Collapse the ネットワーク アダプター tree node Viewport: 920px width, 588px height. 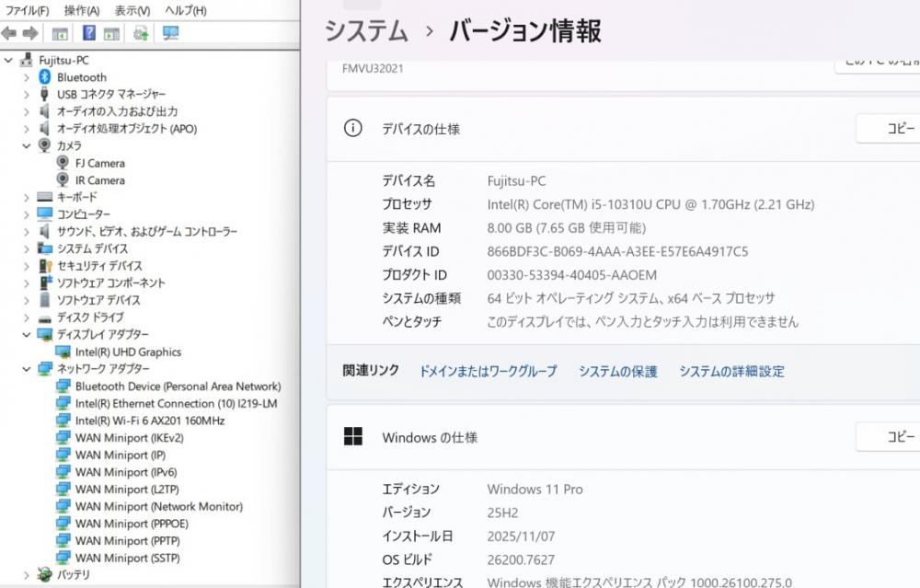click(27, 369)
